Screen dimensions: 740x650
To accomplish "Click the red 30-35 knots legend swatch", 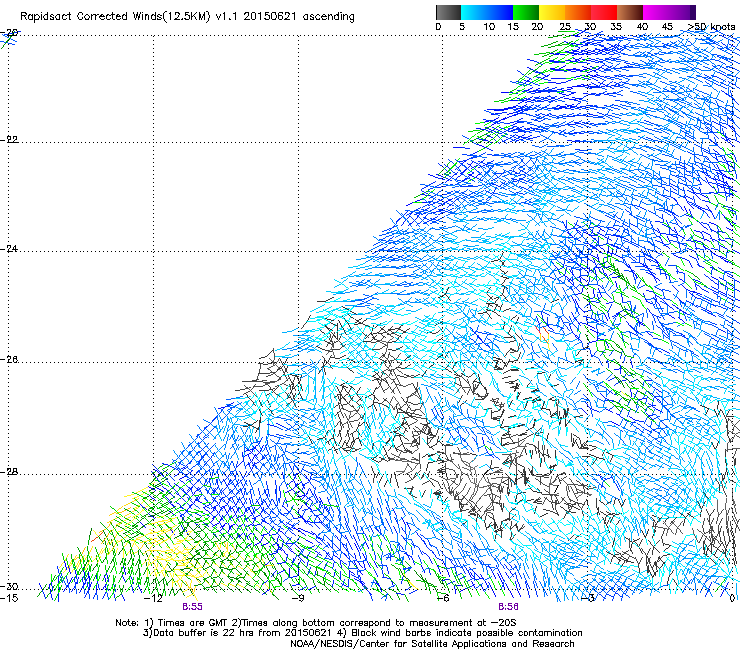I will 604,12.
